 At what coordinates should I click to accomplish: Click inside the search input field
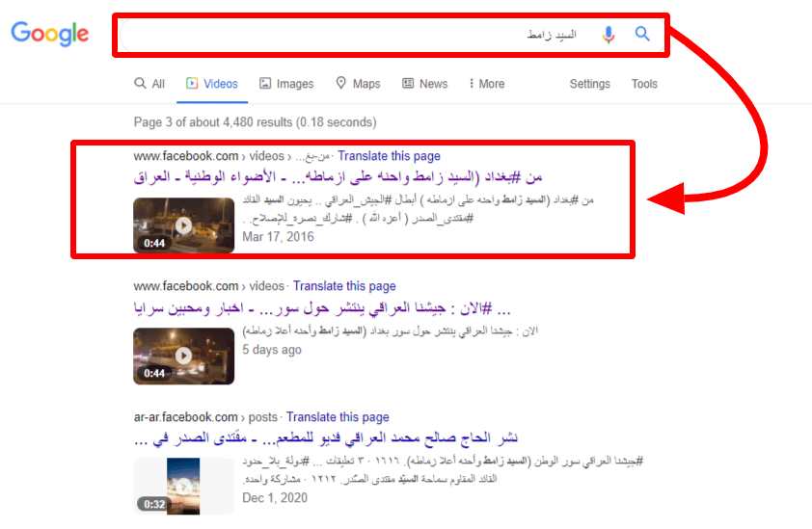coord(338,35)
